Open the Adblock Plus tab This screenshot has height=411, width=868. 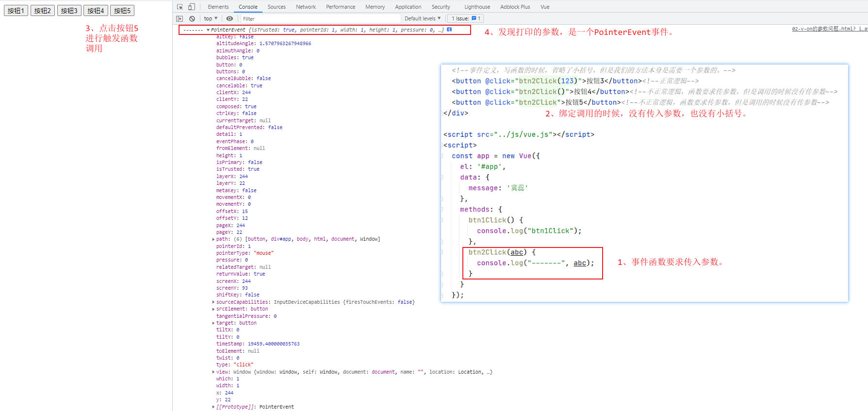pyautogui.click(x=515, y=7)
